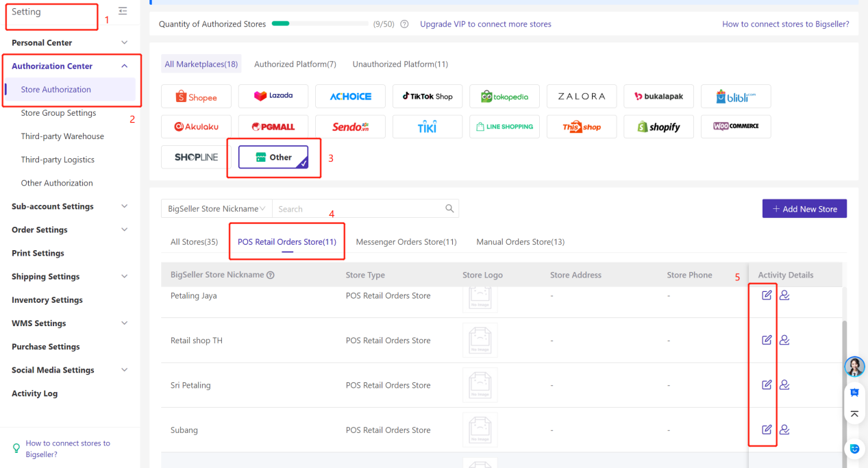Expand the Personal Center section
Screen dimensions: 868x468
tap(124, 42)
